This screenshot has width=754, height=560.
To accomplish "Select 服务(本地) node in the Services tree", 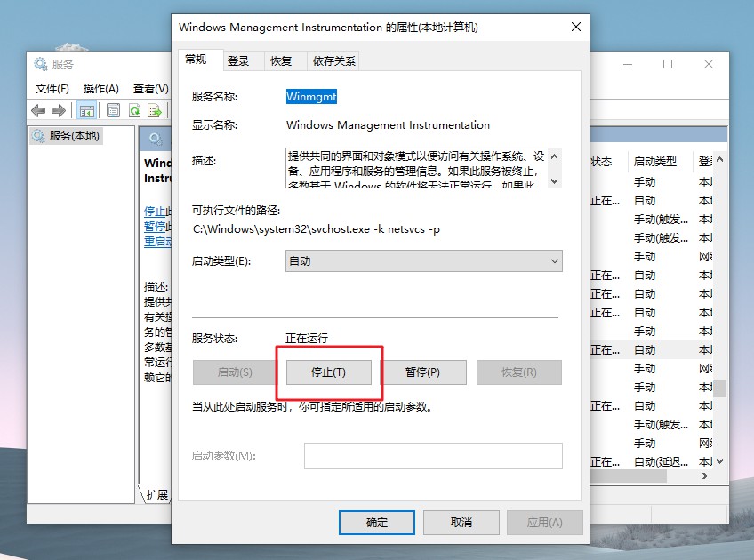I will [x=66, y=136].
